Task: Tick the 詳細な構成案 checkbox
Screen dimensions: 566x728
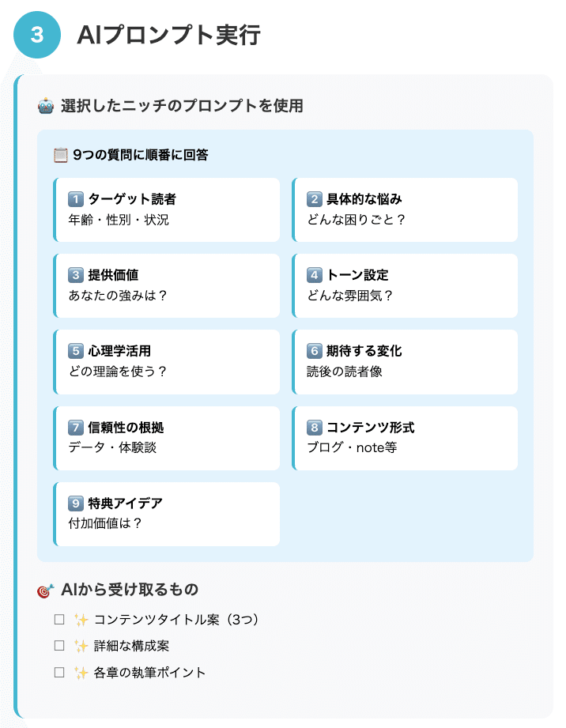Action: (59, 646)
